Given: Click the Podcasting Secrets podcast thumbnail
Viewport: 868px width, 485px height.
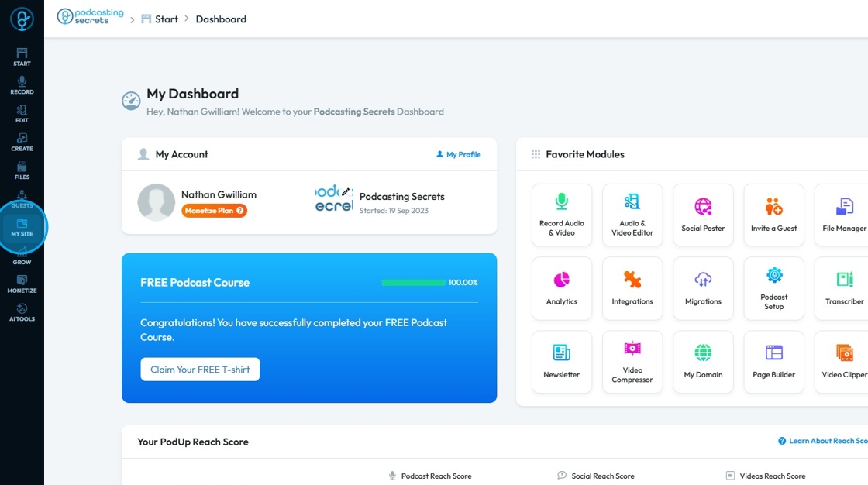Looking at the screenshot, I should point(334,199).
